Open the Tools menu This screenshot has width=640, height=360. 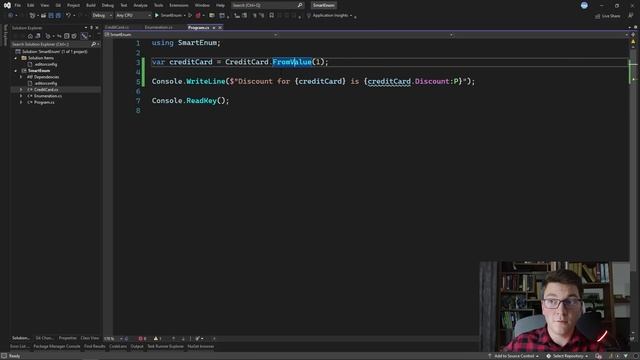click(158, 5)
